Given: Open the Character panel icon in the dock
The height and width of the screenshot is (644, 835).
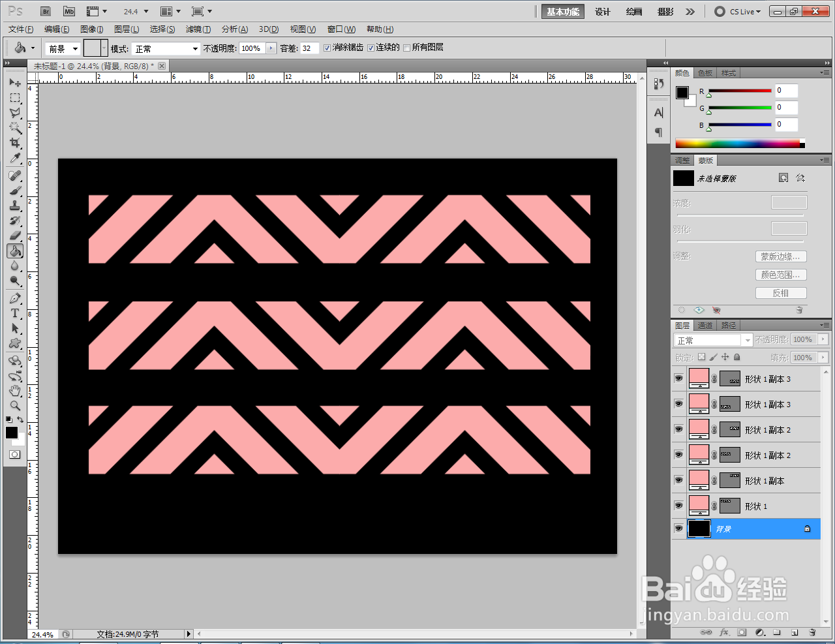Looking at the screenshot, I should click(x=658, y=112).
